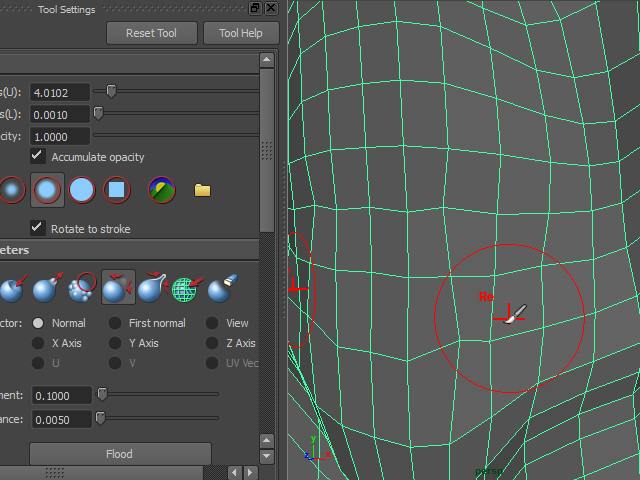Disable the Accumulate opacity checkbox
This screenshot has height=480, width=640.
(38, 156)
